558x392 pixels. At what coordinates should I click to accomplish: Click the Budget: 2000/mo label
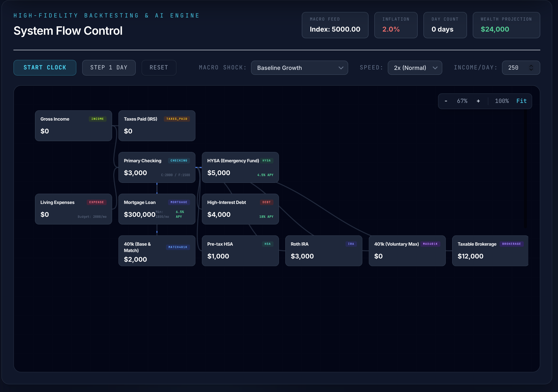pos(92,217)
